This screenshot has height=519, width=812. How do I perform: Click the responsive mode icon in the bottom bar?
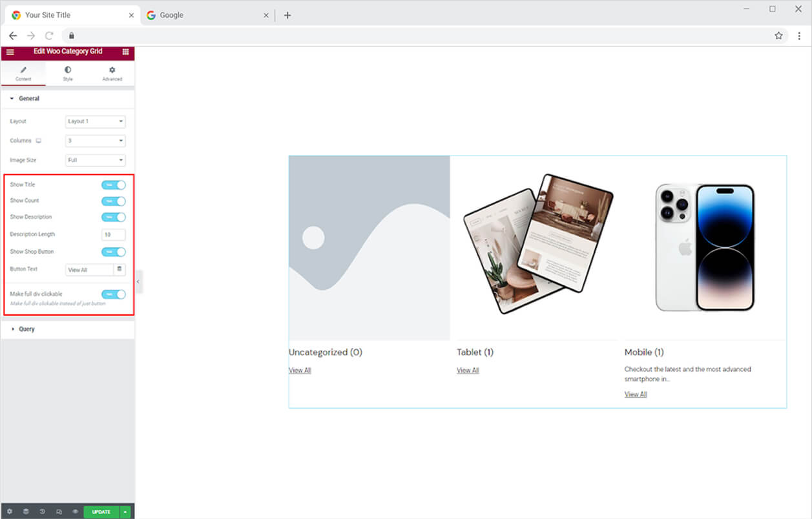(x=59, y=512)
